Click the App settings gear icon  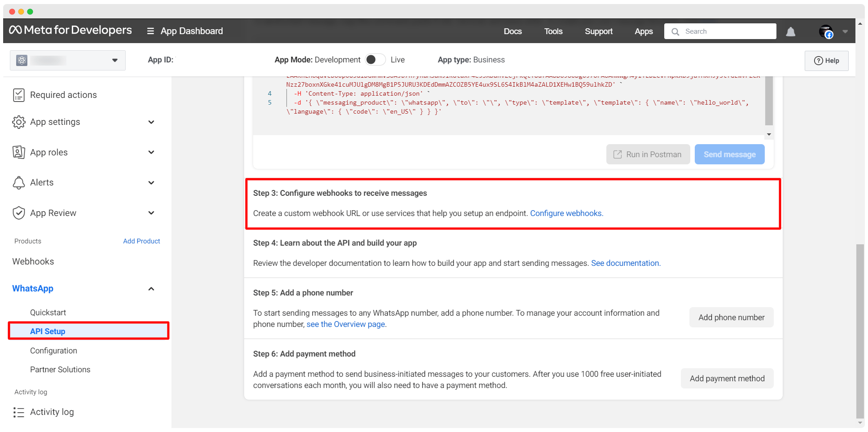point(18,122)
